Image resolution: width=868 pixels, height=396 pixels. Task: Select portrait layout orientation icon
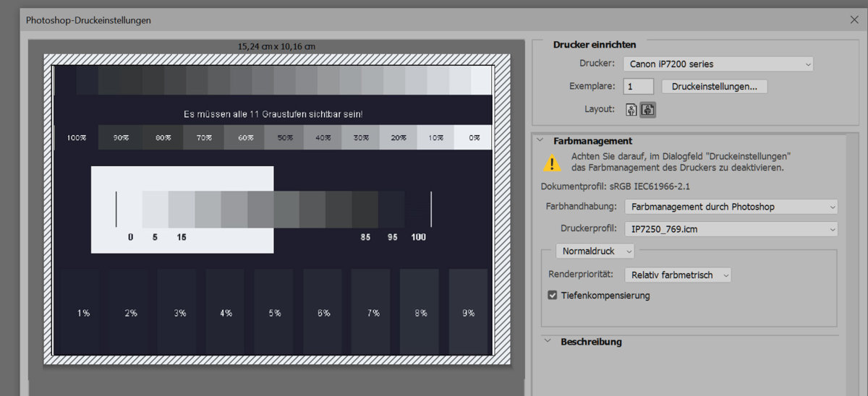coord(631,110)
